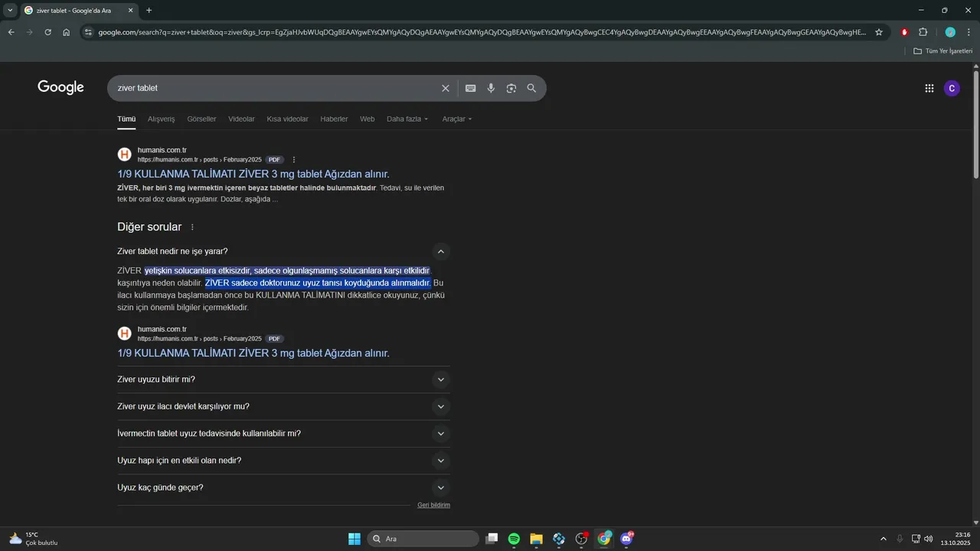Open the 'Daha fazla' dropdown
This screenshot has height=551, width=980.
pos(407,119)
